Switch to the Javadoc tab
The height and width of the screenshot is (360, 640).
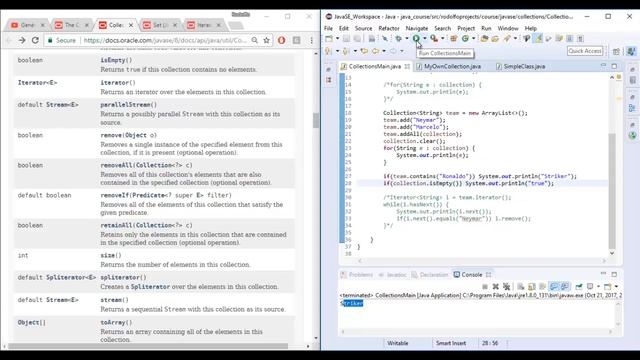(x=392, y=275)
